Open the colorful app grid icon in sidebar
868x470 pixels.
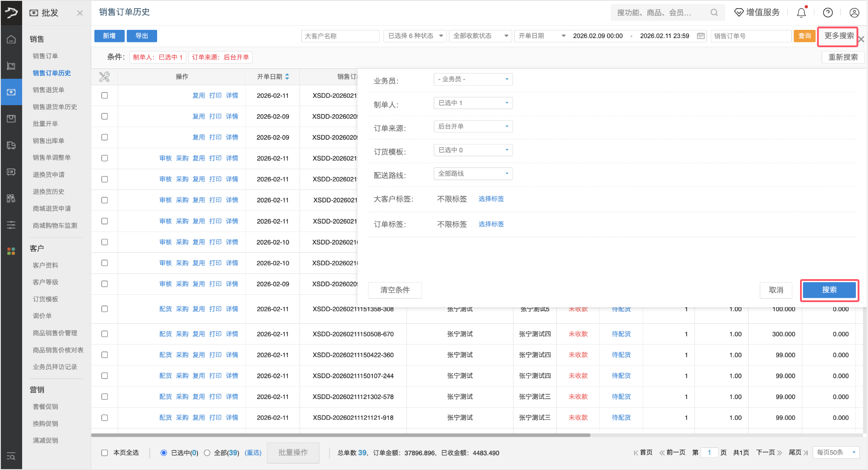[x=11, y=251]
